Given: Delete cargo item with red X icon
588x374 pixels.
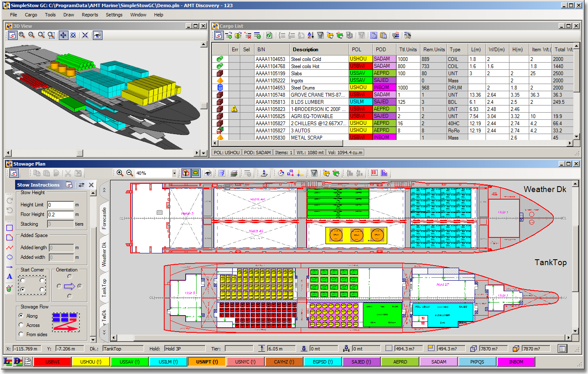Looking at the screenshot, I should click(x=248, y=35).
